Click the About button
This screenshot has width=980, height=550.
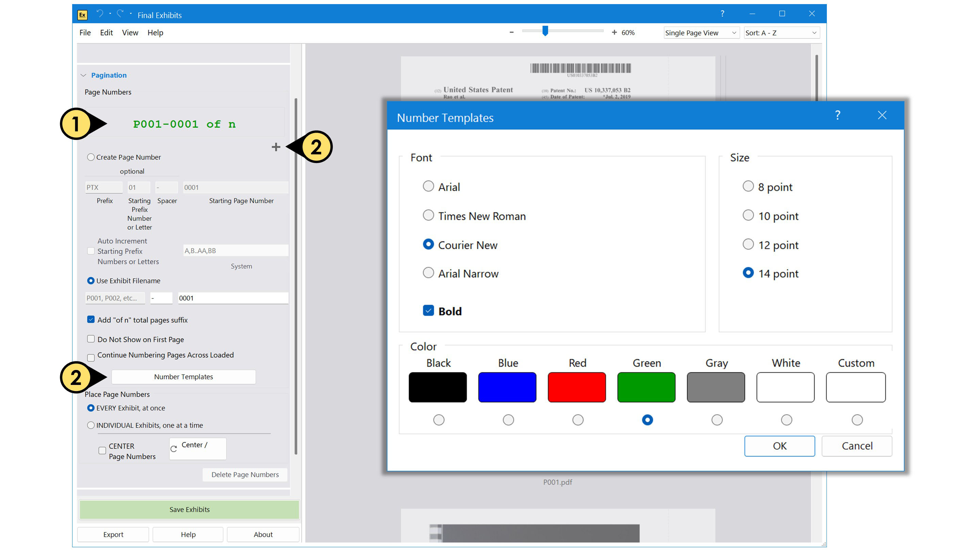[263, 535]
